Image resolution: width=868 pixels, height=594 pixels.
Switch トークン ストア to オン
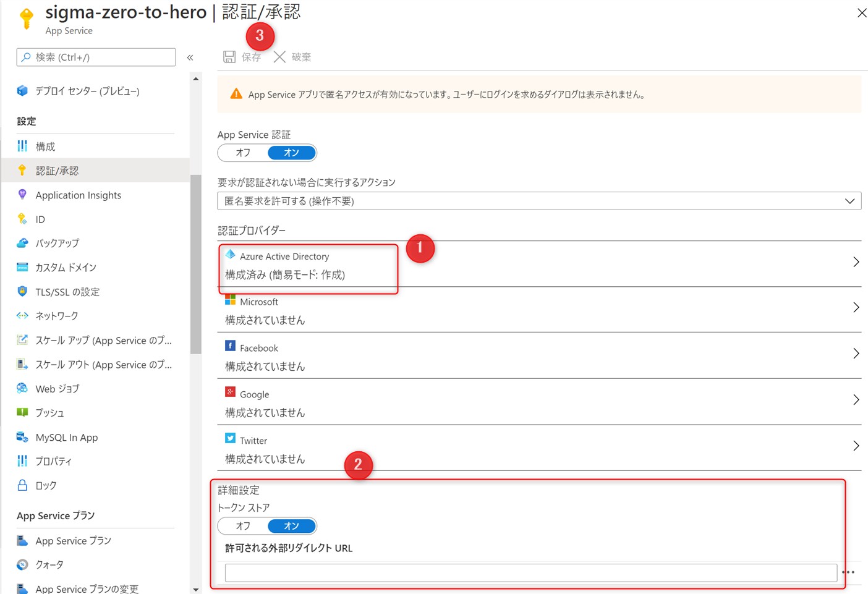click(x=291, y=526)
